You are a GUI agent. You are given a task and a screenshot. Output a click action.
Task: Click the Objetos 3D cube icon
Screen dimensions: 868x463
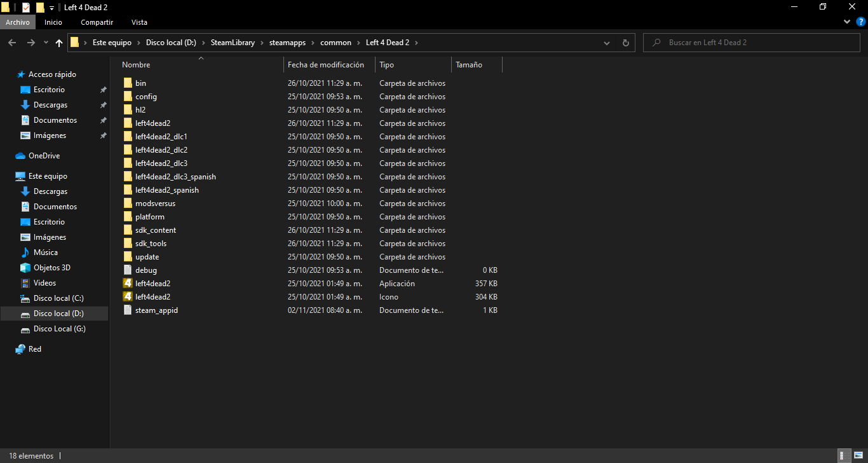pos(25,268)
